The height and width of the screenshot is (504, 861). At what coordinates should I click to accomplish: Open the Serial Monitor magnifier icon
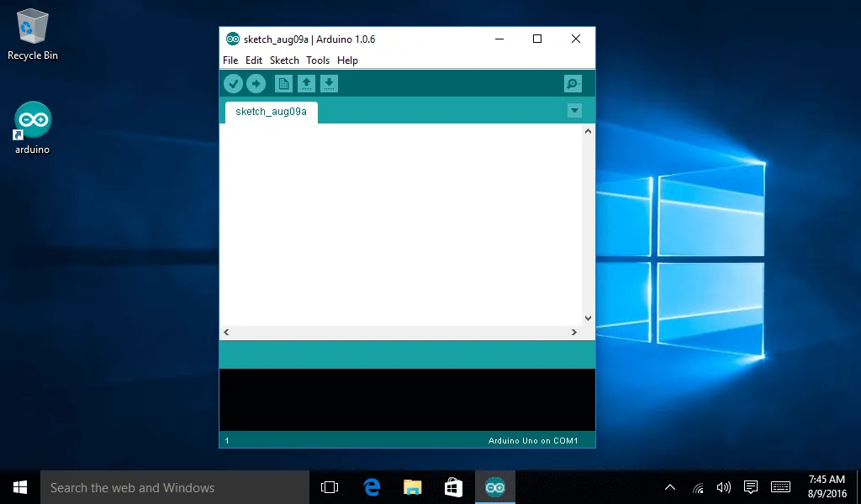[573, 83]
